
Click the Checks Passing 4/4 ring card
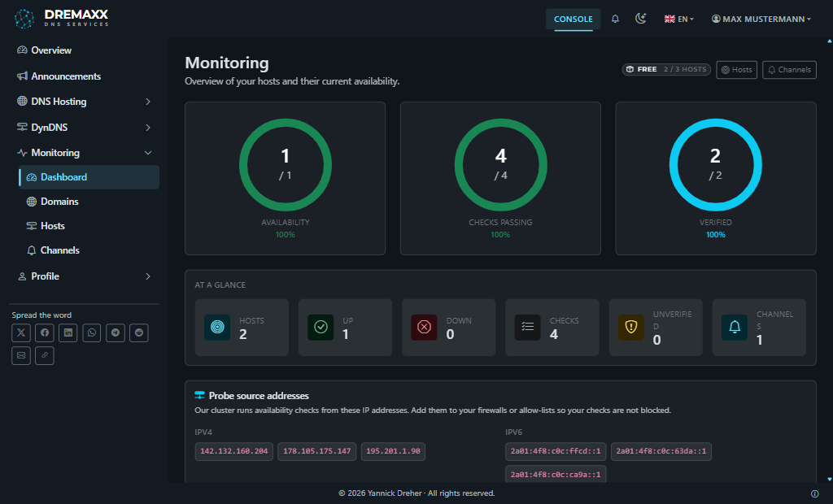[x=500, y=179]
